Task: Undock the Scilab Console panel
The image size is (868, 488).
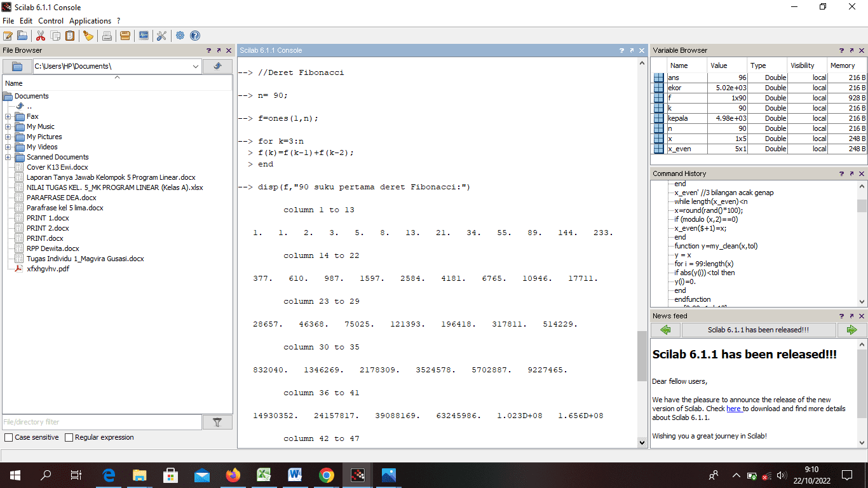Action: 632,50
